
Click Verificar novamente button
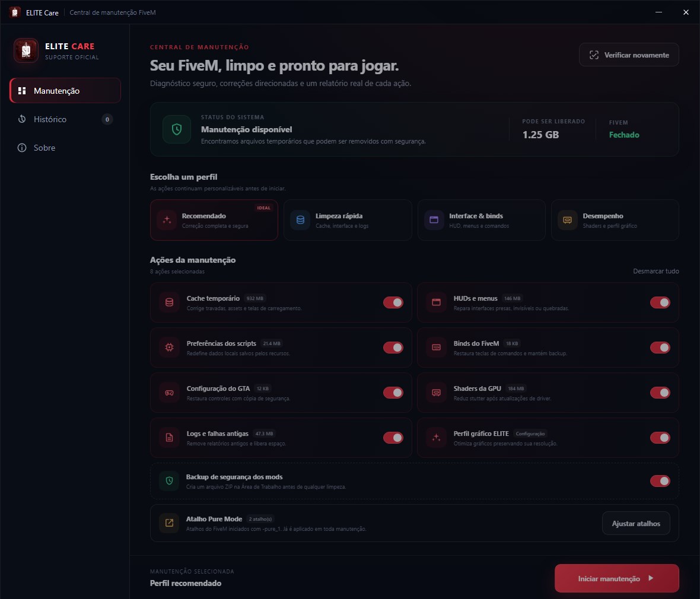click(629, 55)
